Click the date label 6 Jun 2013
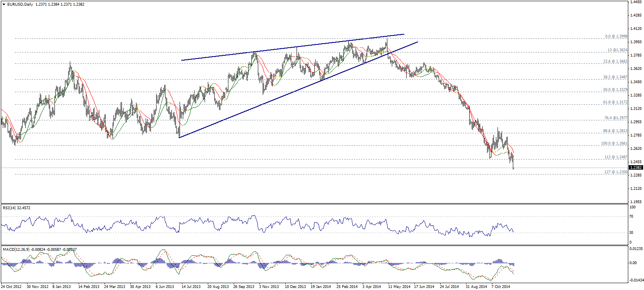644x290 pixels. pyautogui.click(x=165, y=287)
